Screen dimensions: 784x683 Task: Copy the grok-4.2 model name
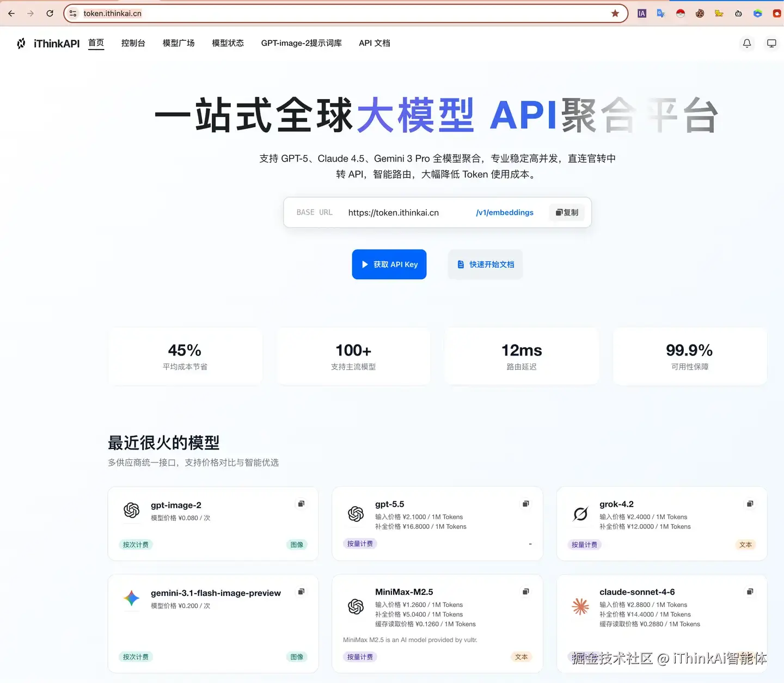coord(750,504)
